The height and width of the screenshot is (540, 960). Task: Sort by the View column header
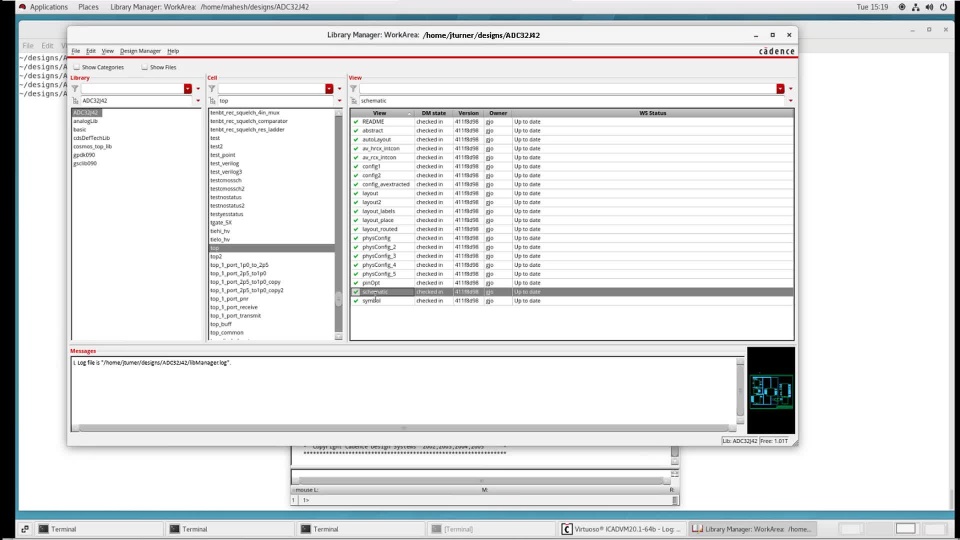coord(380,113)
